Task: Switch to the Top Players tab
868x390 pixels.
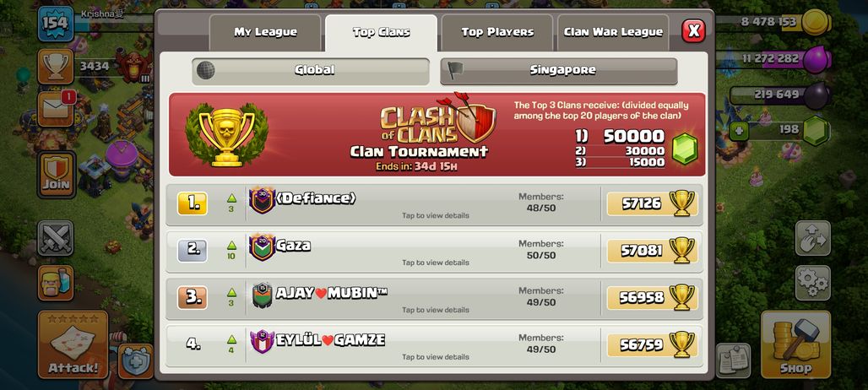Action: coord(497,33)
